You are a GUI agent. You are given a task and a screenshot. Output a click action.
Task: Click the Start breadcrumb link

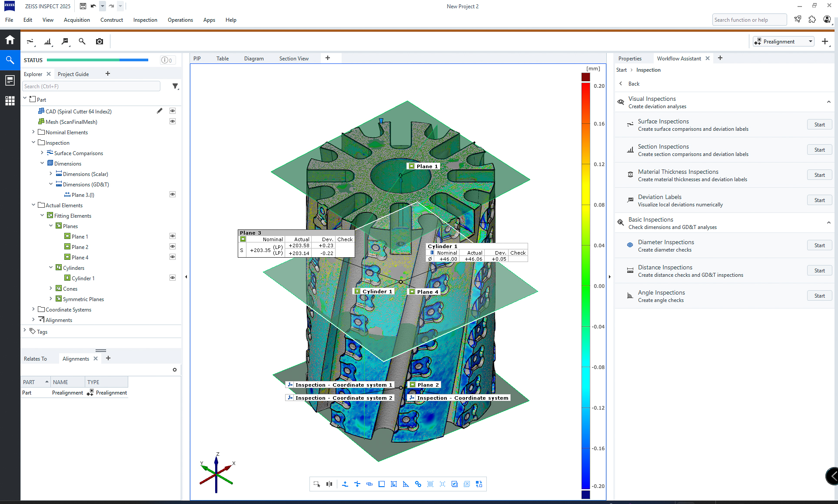(x=622, y=70)
